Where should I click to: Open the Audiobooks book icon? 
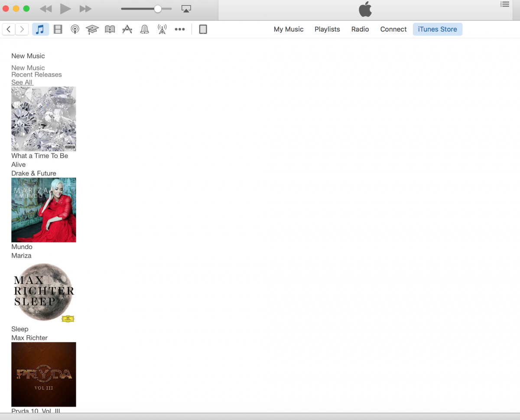tap(110, 29)
